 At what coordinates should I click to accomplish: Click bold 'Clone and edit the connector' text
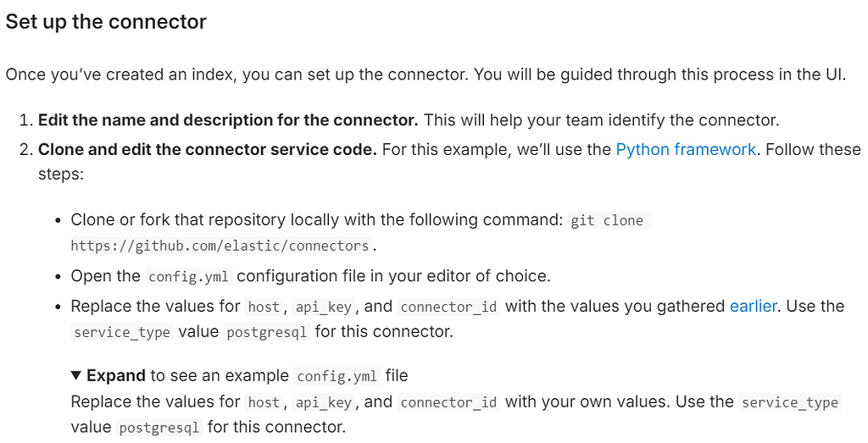pyautogui.click(x=207, y=149)
